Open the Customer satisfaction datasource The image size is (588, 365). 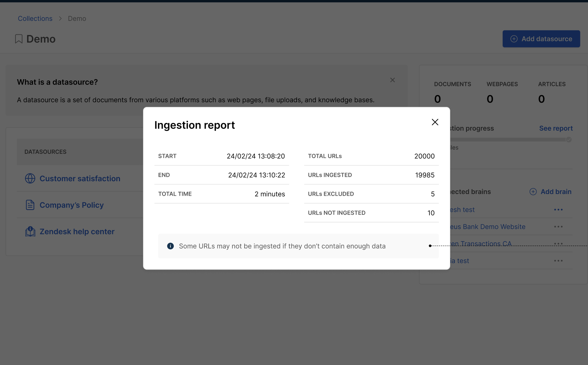coord(80,179)
